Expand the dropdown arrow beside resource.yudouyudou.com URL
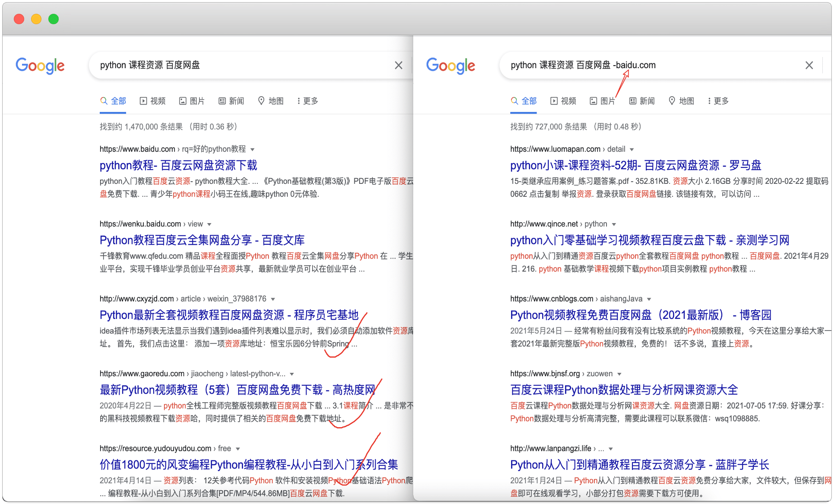834x504 pixels. click(x=238, y=449)
